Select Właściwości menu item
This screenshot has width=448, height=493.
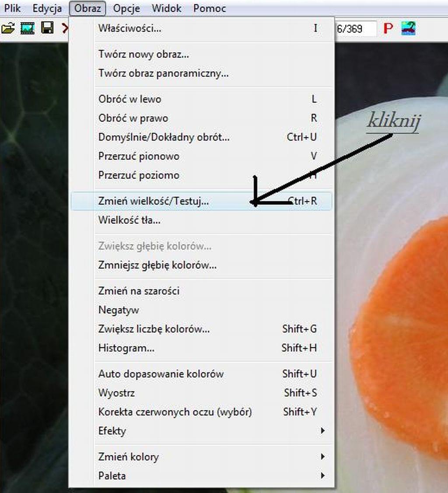click(x=201, y=28)
